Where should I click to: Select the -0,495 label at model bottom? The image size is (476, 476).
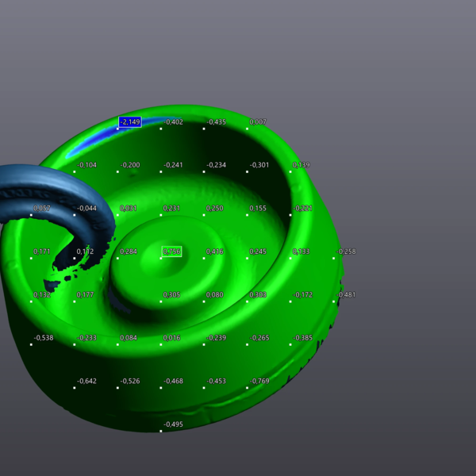coord(173,424)
